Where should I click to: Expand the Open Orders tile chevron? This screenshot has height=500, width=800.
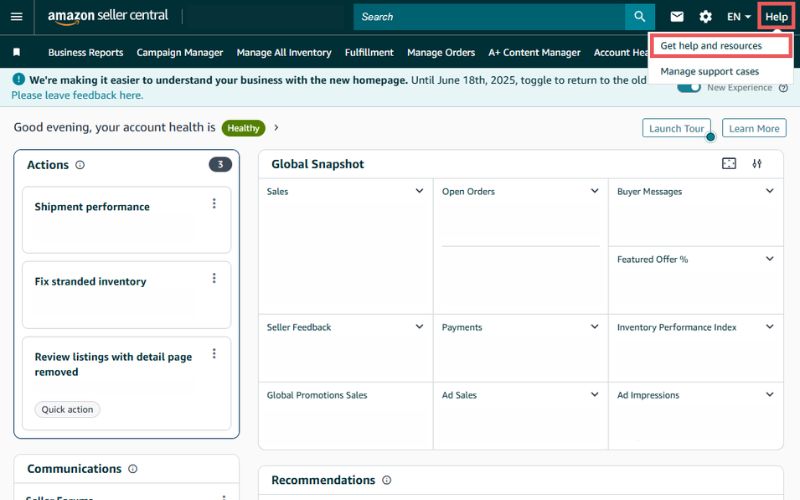[x=594, y=191]
